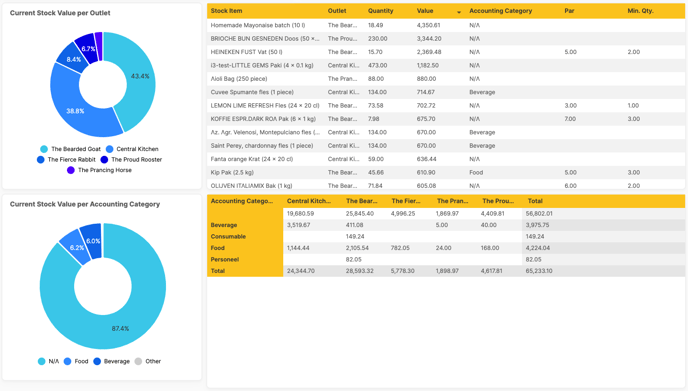Viewport: 688px width, 391px height.
Task: Toggle The Bearded Goat legend dot
Action: 44,149
